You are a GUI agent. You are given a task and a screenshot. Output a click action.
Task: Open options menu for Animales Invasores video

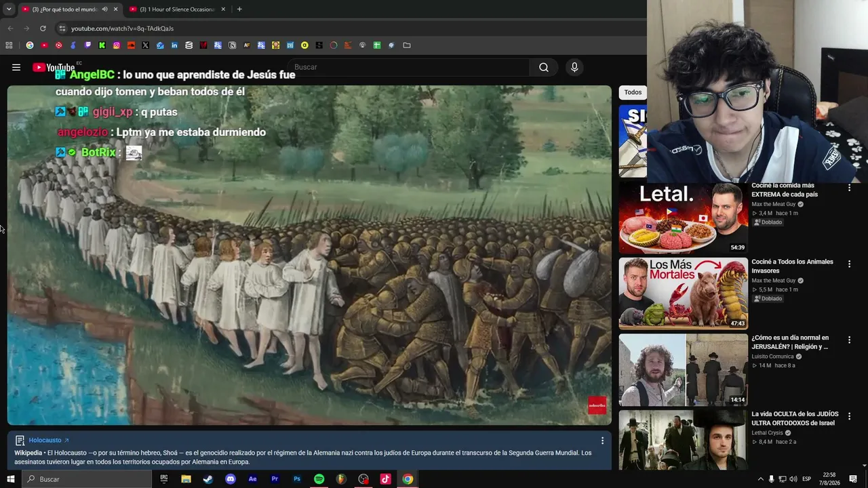point(849,264)
